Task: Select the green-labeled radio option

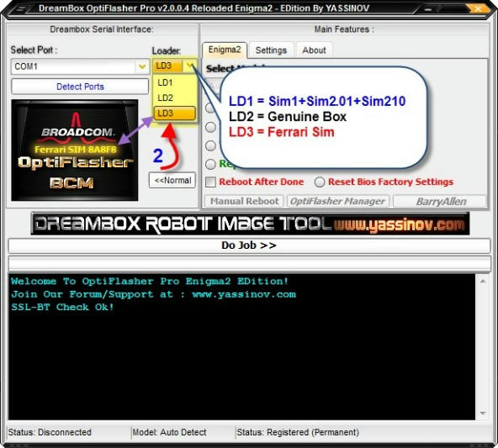Action: (210, 164)
